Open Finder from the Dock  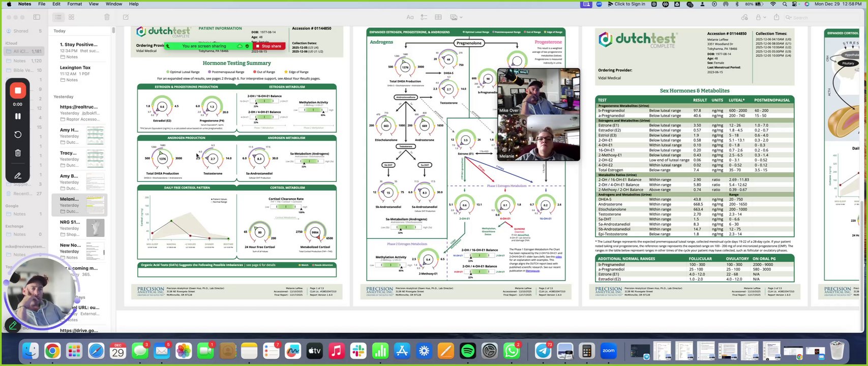[30, 351]
